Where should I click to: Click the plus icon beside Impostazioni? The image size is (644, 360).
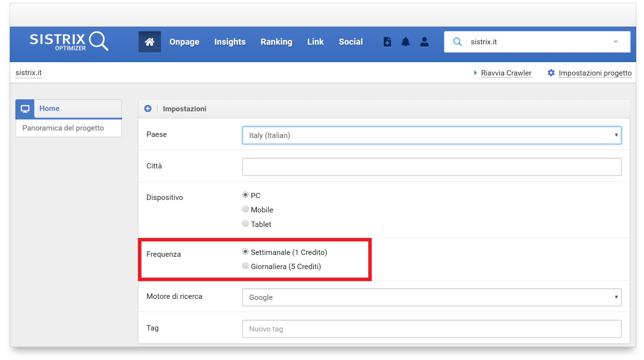pos(148,109)
